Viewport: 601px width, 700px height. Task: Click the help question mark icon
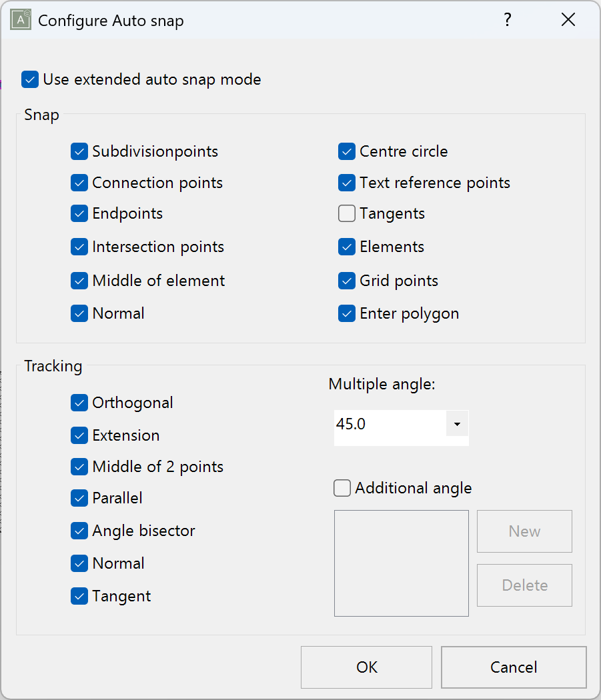tap(508, 20)
